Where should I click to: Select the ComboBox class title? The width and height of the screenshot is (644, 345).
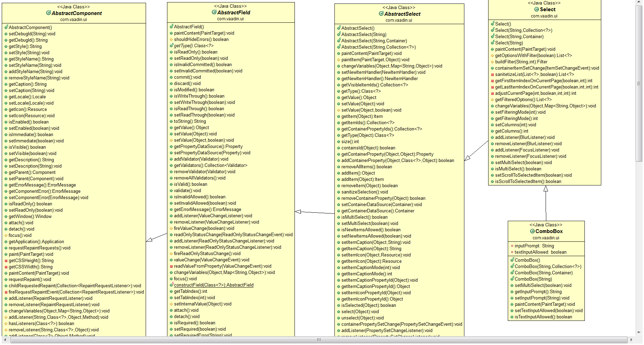click(x=549, y=231)
